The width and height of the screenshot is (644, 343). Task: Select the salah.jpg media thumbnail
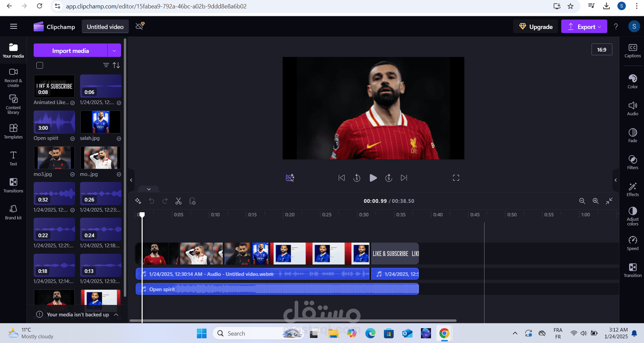101,122
